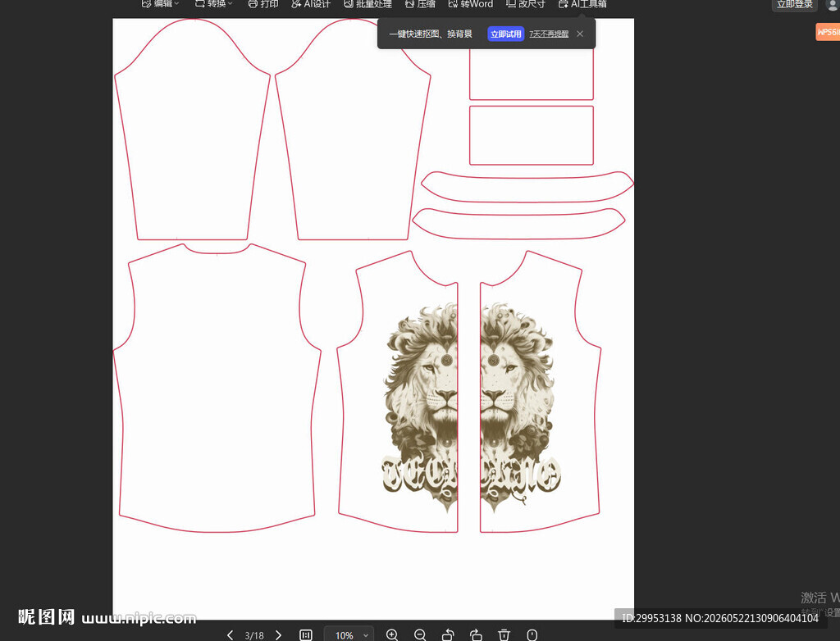Click the lion artwork in the image

470,407
